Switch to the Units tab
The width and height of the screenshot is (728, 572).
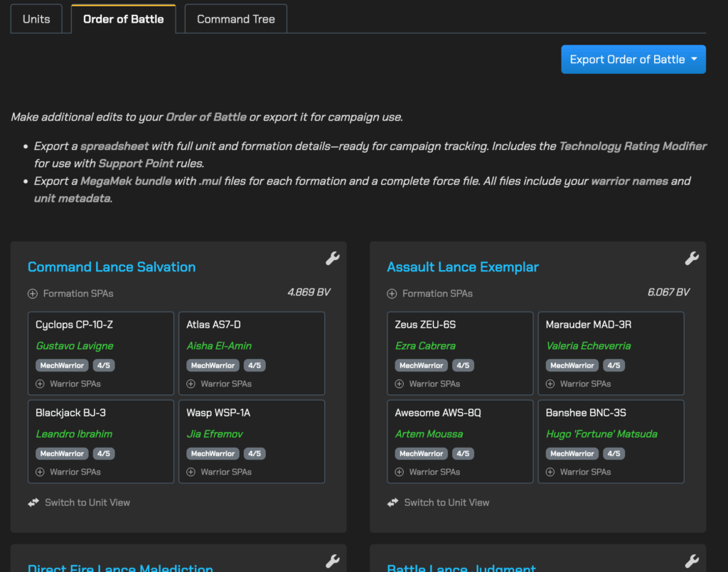tap(36, 19)
